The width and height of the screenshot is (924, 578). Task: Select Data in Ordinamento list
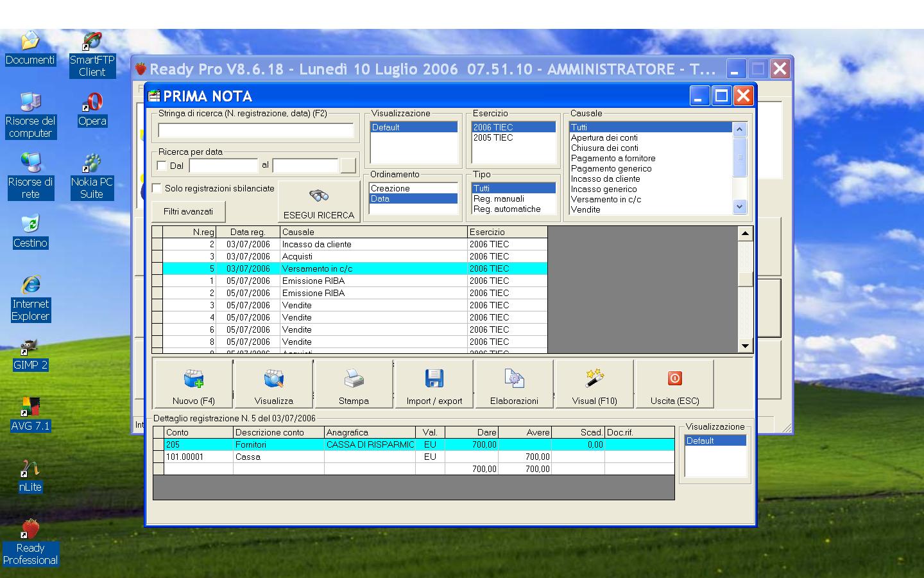[414, 198]
